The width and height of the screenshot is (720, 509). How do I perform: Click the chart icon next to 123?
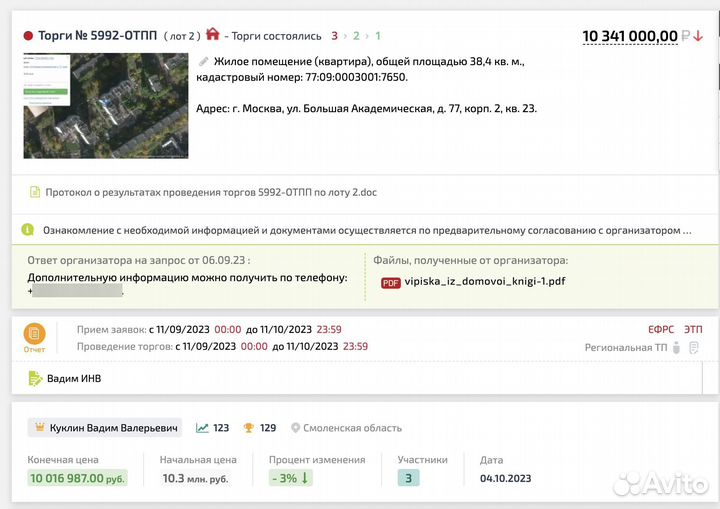(202, 428)
